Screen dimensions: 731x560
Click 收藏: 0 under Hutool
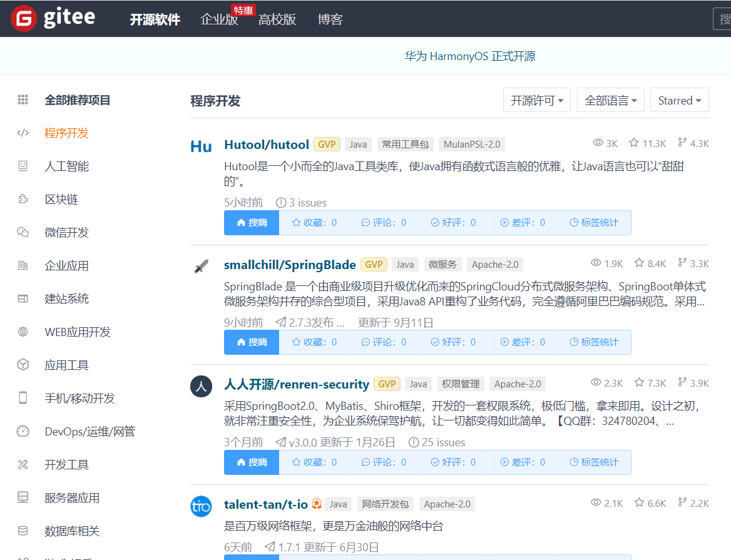[314, 223]
